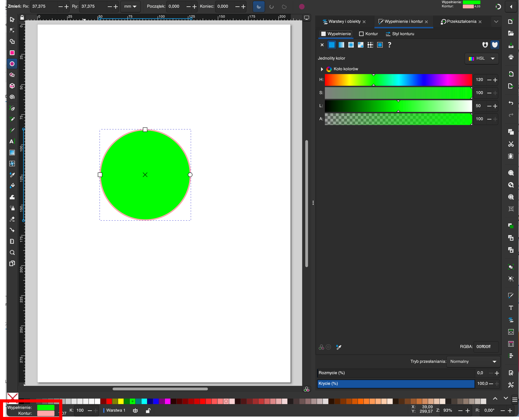The height and width of the screenshot is (420, 519).
Task: Switch to the Kontur paint section
Action: click(368, 34)
